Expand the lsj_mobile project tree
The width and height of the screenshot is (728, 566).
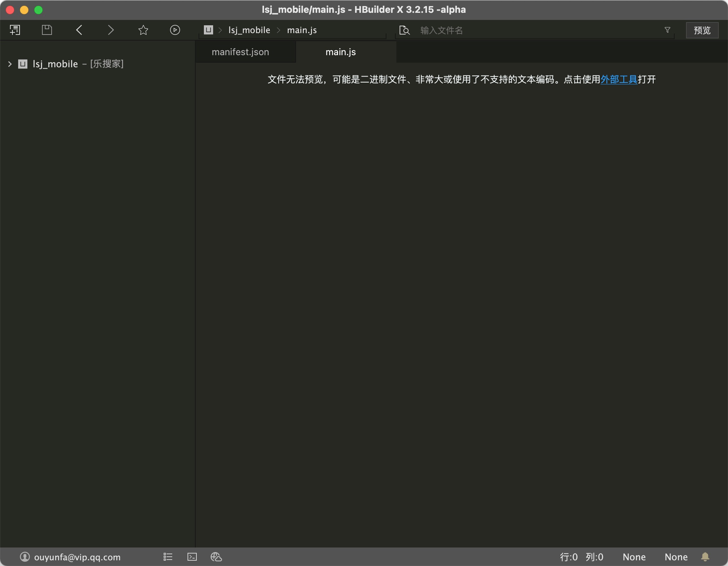[x=10, y=64]
